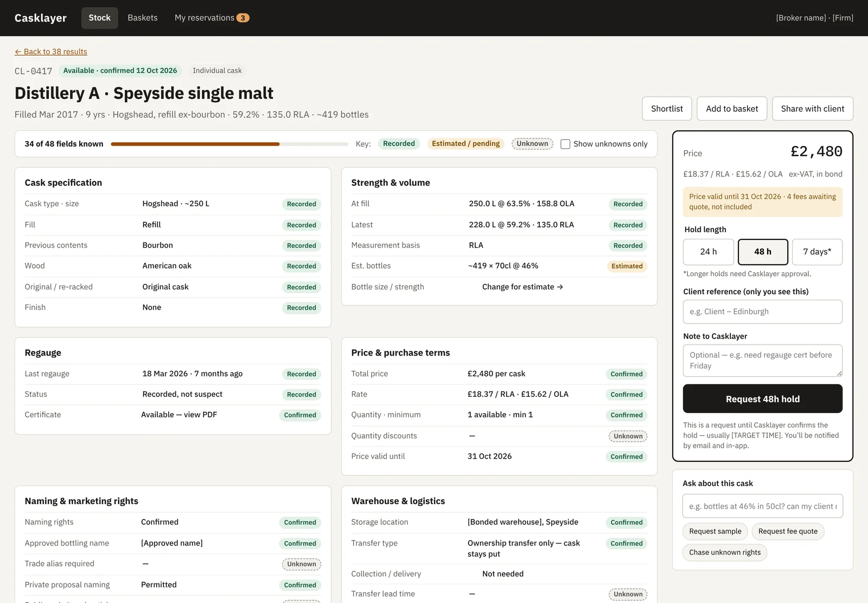Select the 24 h hold length
Image resolution: width=868 pixels, height=603 pixels.
(x=709, y=252)
